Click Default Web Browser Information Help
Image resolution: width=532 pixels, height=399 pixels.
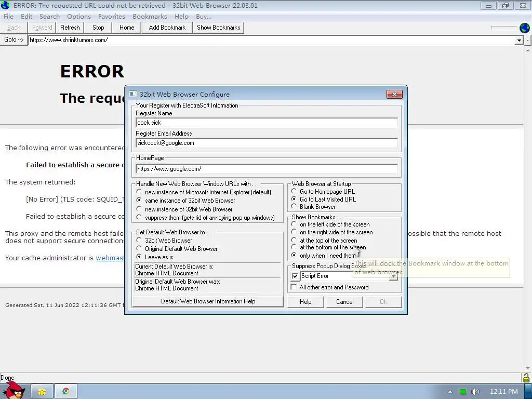tap(208, 301)
